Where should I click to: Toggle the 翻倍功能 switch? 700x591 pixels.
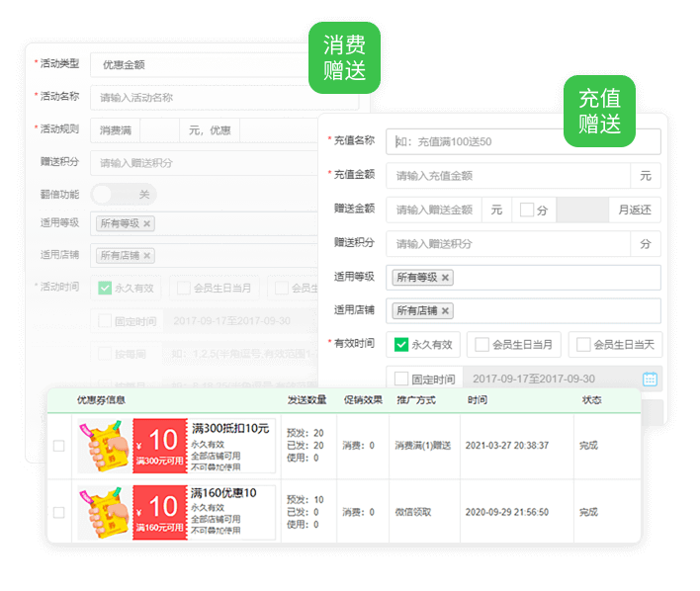click(x=124, y=195)
